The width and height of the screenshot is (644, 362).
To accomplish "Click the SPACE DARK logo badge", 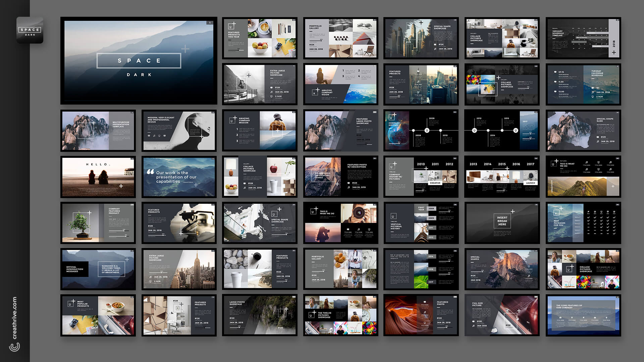I will (30, 30).
